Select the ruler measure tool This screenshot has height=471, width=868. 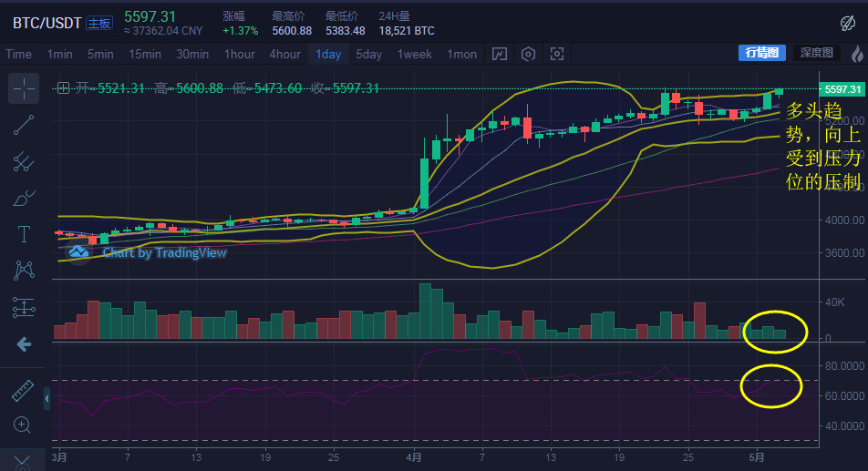pyautogui.click(x=24, y=392)
